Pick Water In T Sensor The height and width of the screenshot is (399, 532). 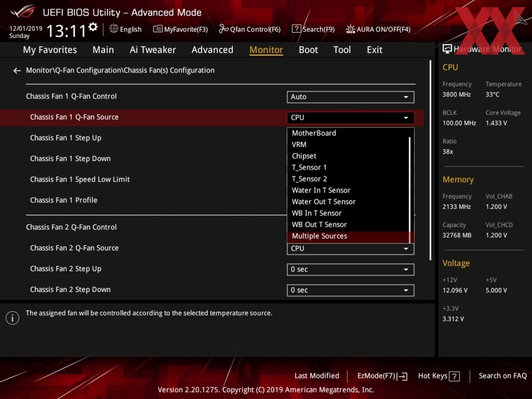point(348,190)
